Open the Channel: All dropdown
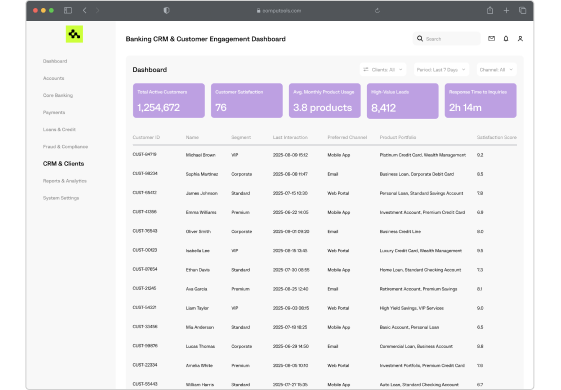561x390 pixels. [x=496, y=69]
